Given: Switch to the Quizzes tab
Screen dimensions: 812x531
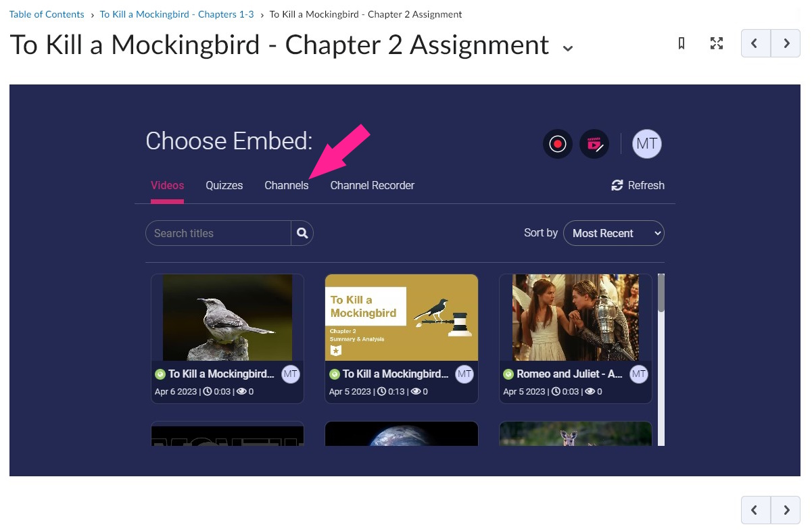Looking at the screenshot, I should pyautogui.click(x=224, y=185).
